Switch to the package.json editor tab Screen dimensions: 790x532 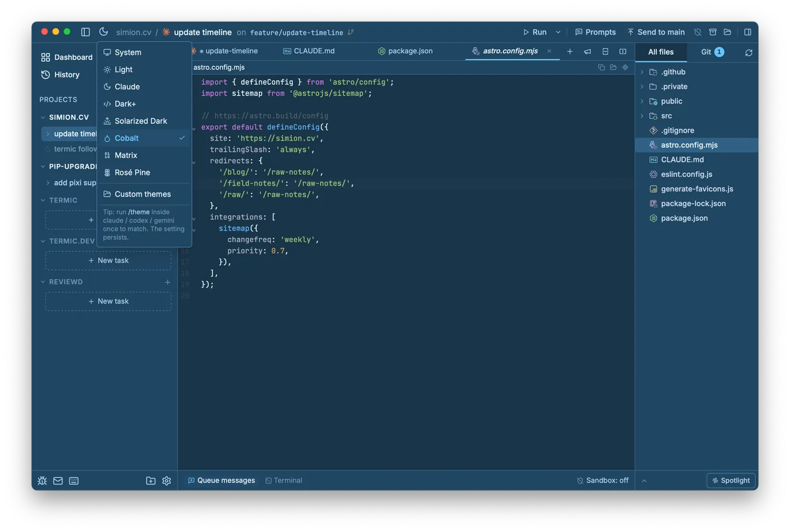coord(405,51)
